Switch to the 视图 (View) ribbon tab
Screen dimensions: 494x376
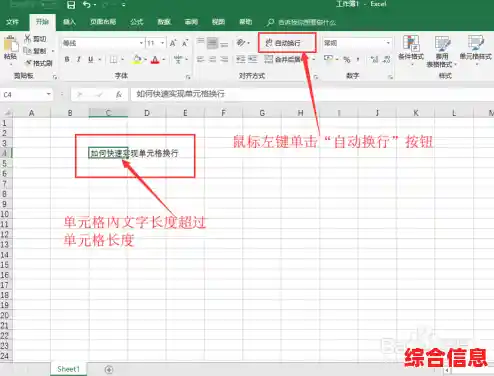point(218,22)
